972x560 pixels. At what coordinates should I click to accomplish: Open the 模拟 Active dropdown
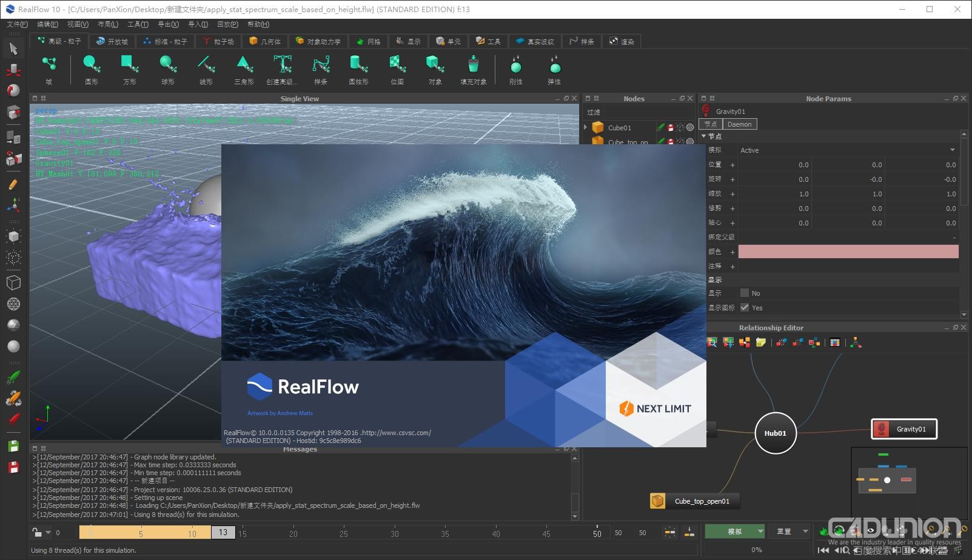[x=848, y=150]
